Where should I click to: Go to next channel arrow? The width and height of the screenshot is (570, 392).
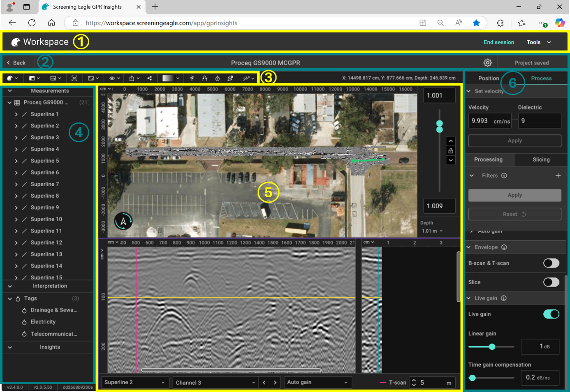[275, 383]
